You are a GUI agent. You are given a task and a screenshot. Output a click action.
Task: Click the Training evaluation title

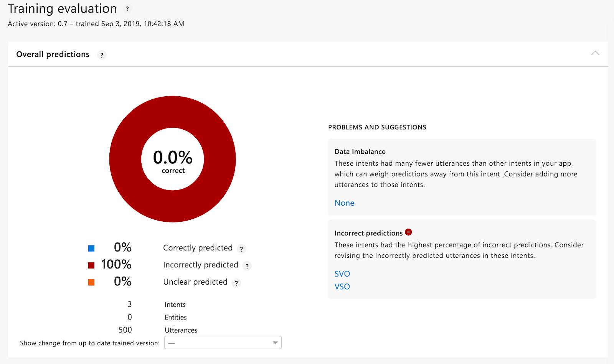tap(63, 8)
